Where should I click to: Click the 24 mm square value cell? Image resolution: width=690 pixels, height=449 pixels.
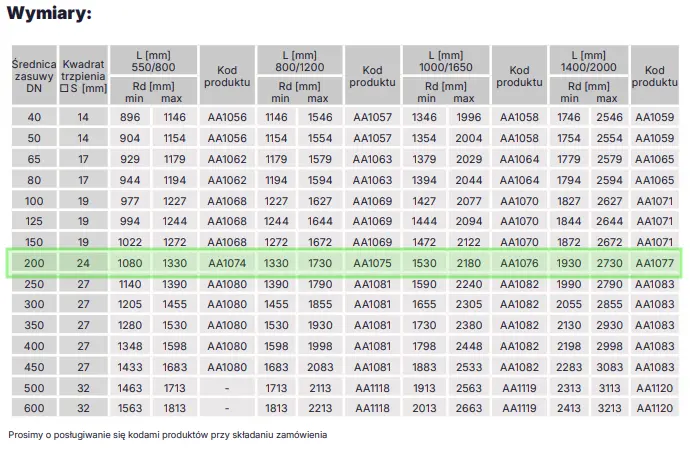tap(82, 263)
